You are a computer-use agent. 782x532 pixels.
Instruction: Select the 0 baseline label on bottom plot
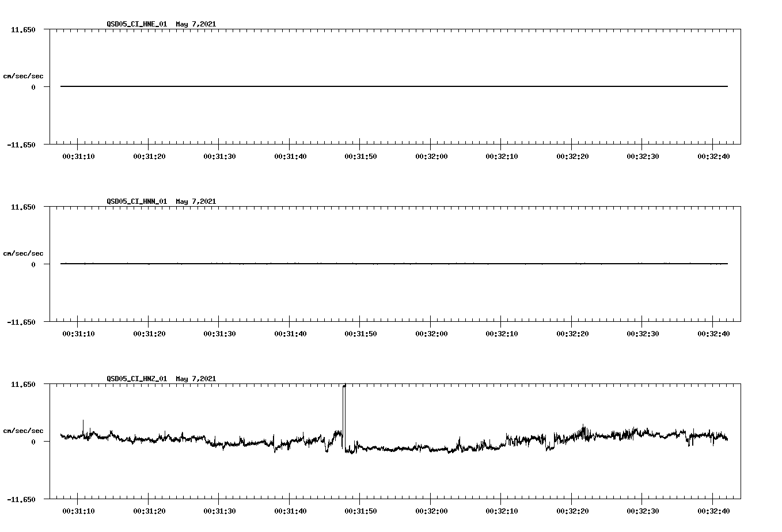[32, 442]
